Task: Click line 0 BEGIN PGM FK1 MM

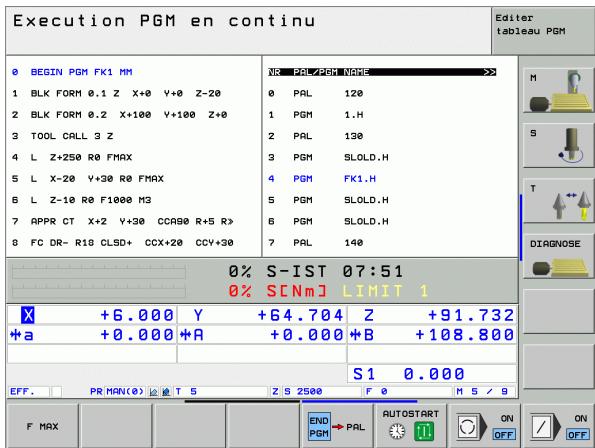Action: 72,72
